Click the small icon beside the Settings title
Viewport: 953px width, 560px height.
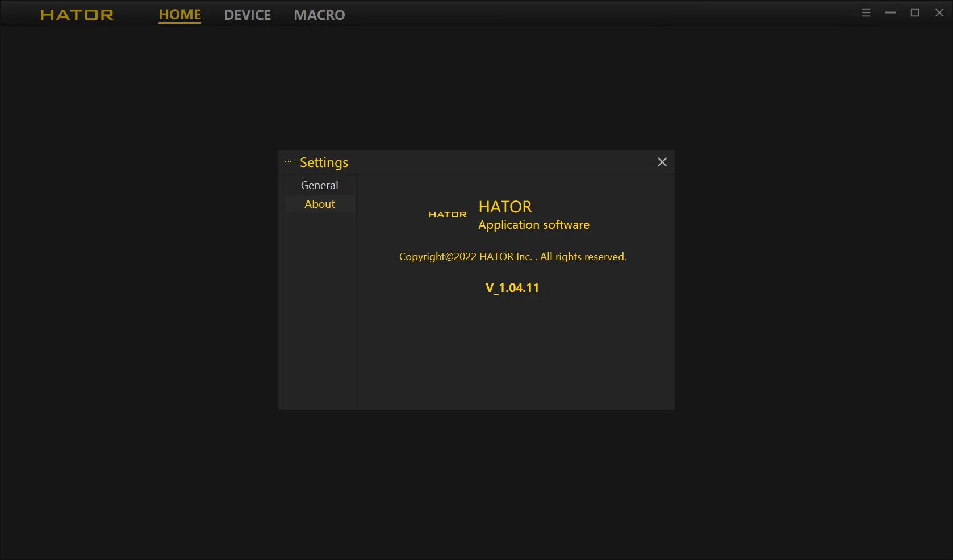(291, 162)
